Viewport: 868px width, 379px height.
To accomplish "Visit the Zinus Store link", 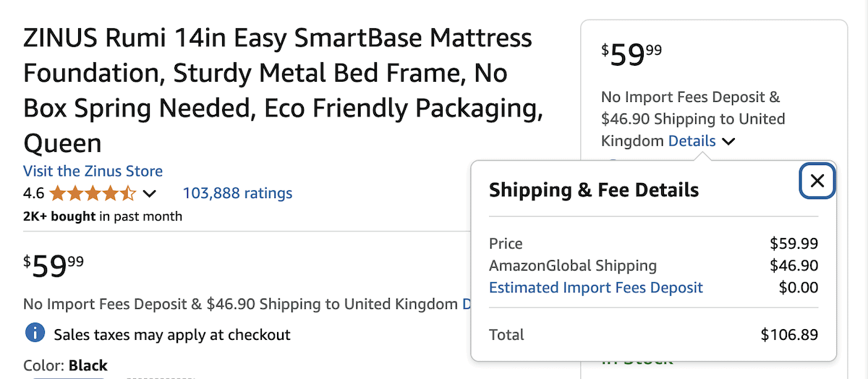I will click(x=93, y=171).
